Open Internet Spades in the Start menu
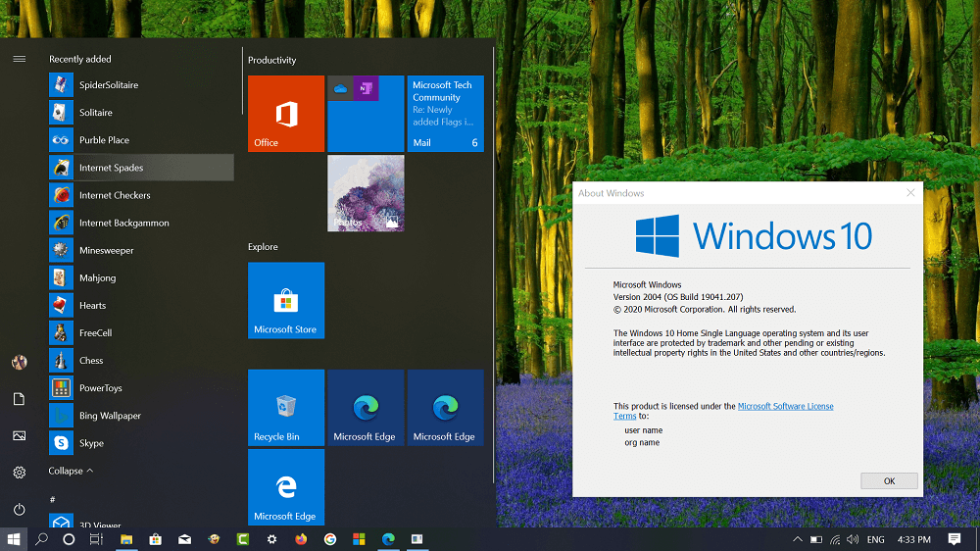 141,167
